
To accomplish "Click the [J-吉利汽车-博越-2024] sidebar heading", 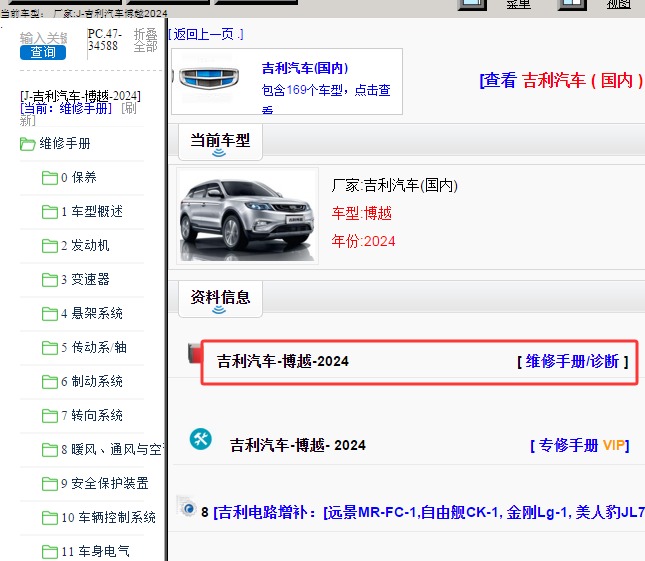I will 80,96.
